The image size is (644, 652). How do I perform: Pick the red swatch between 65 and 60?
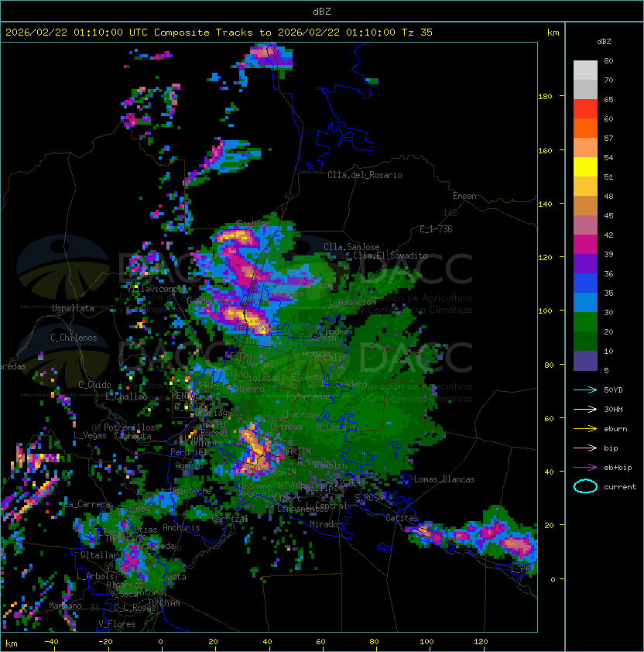[585, 109]
